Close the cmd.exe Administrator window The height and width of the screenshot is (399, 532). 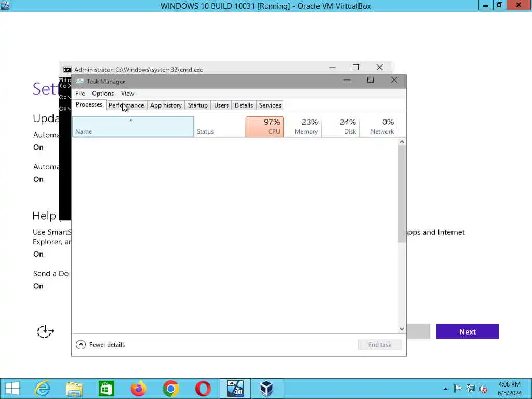pyautogui.click(x=379, y=68)
